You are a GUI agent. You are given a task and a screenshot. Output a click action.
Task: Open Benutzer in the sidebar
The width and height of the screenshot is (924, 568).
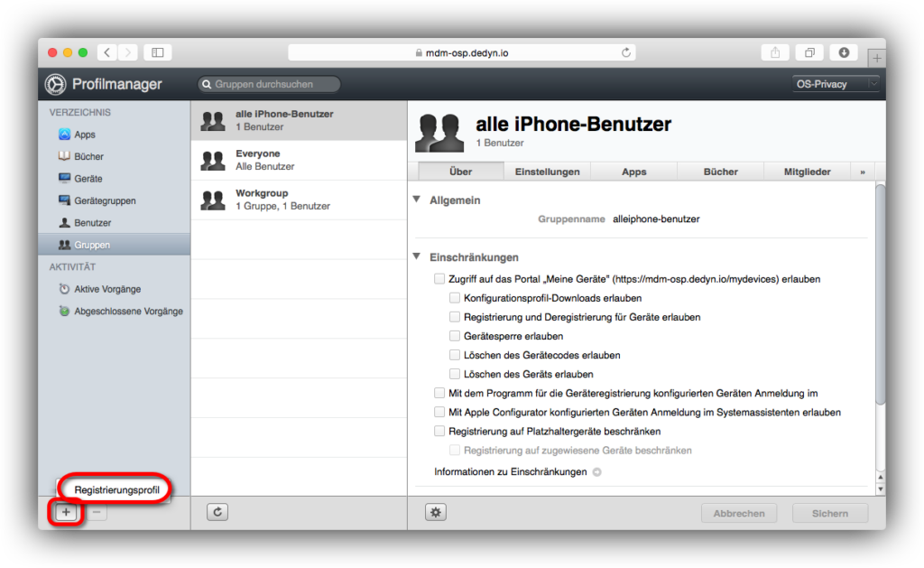click(85, 222)
